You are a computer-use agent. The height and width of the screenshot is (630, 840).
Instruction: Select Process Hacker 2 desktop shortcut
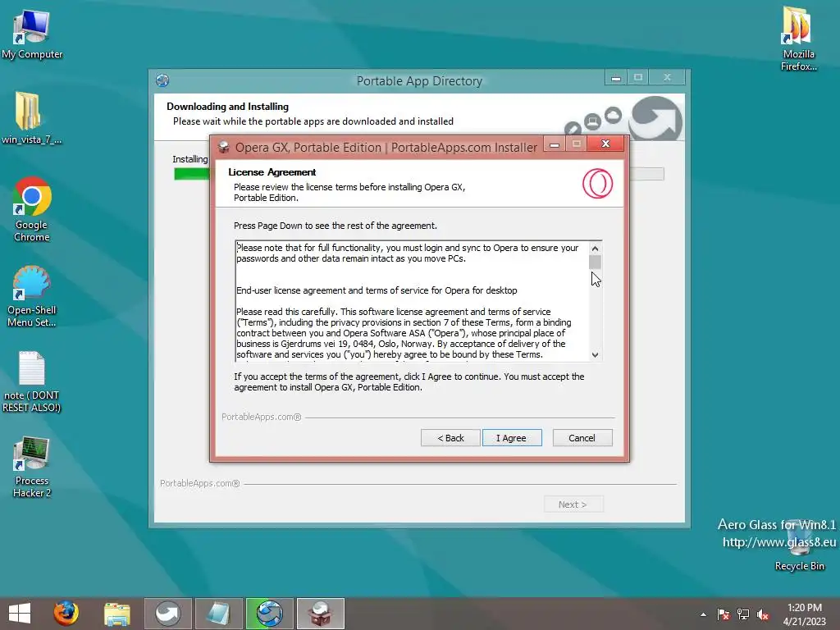(x=32, y=467)
